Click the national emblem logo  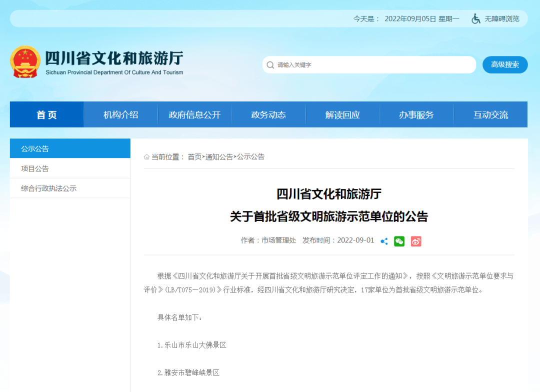[x=25, y=62]
